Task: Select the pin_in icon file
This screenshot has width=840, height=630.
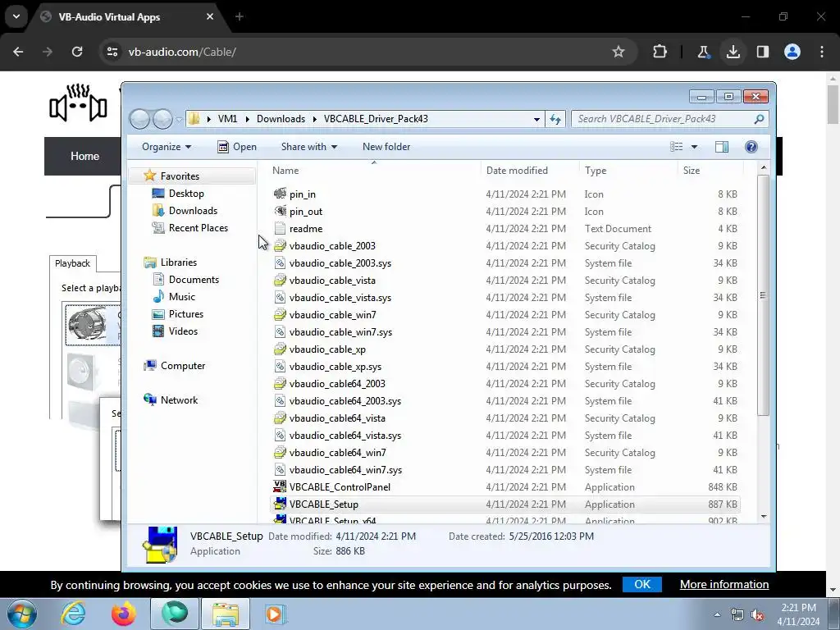Action: (302, 194)
